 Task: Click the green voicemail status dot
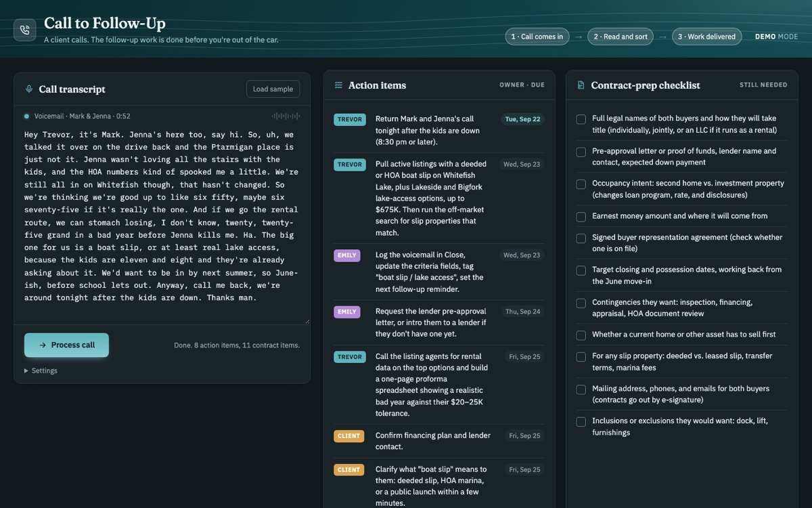coord(27,117)
